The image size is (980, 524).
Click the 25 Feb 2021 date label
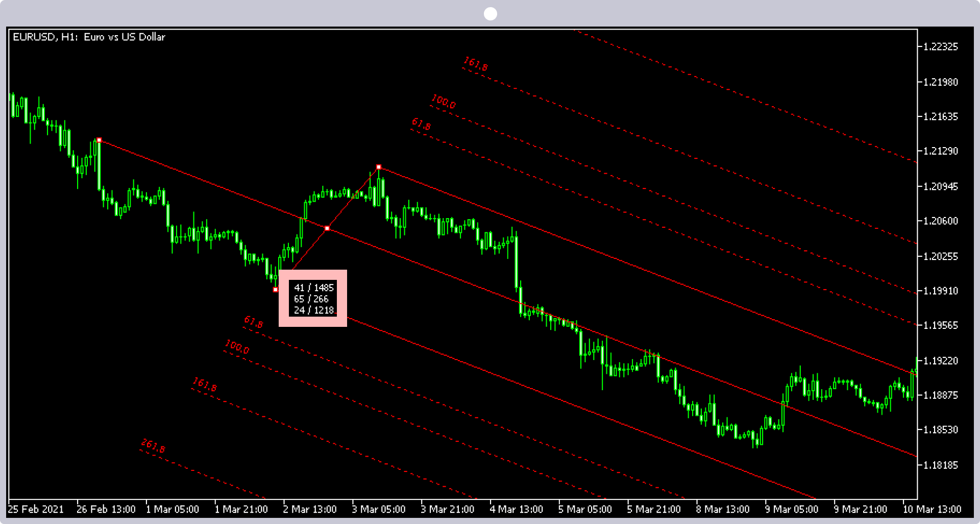pyautogui.click(x=36, y=509)
